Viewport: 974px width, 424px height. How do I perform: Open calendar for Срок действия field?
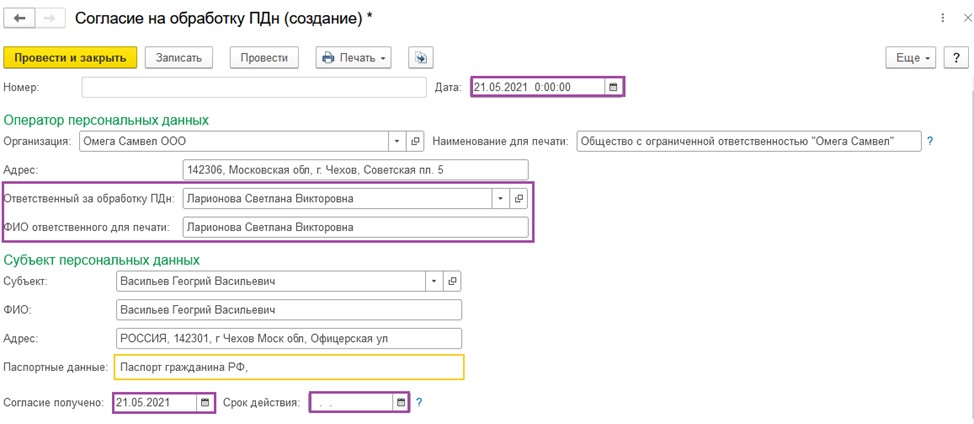point(401,403)
